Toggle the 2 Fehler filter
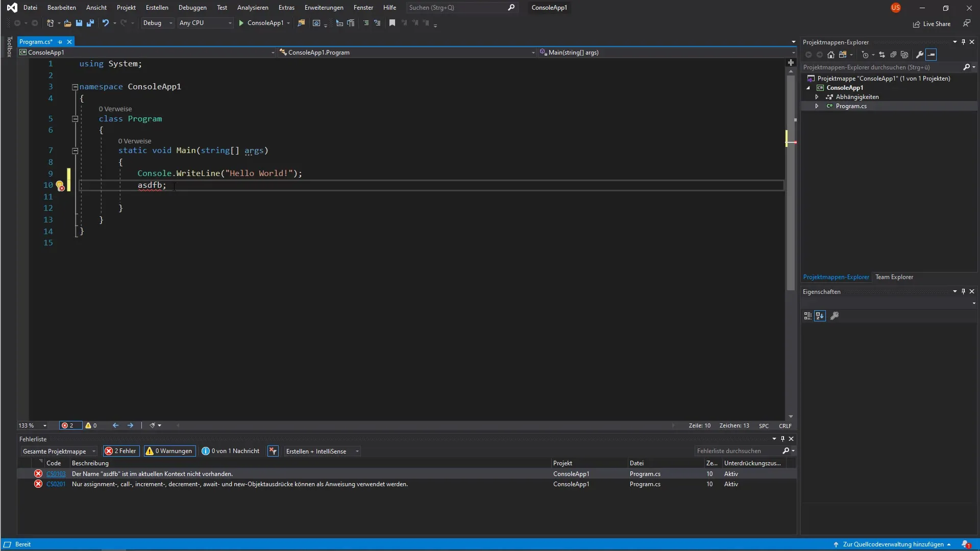This screenshot has height=551, width=980. 121,451
